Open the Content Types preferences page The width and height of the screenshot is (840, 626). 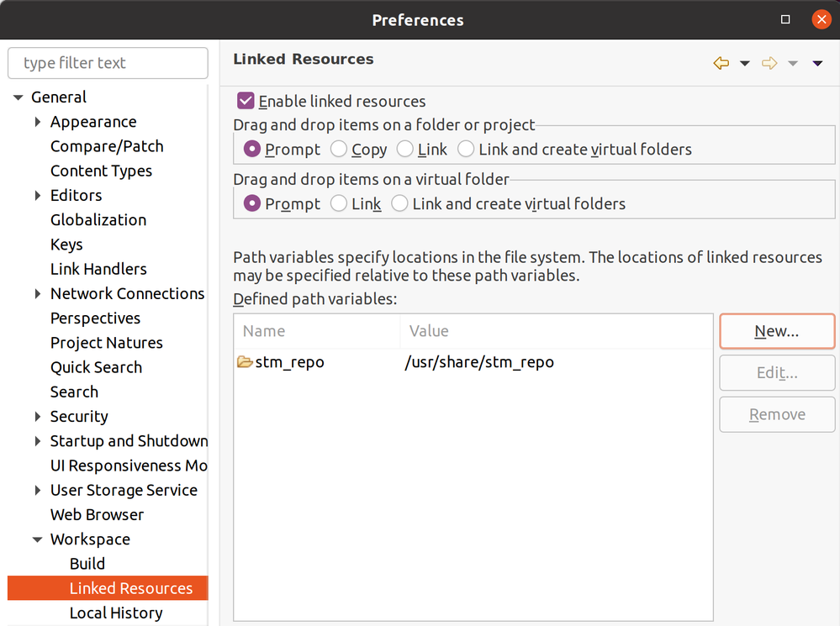(x=101, y=171)
